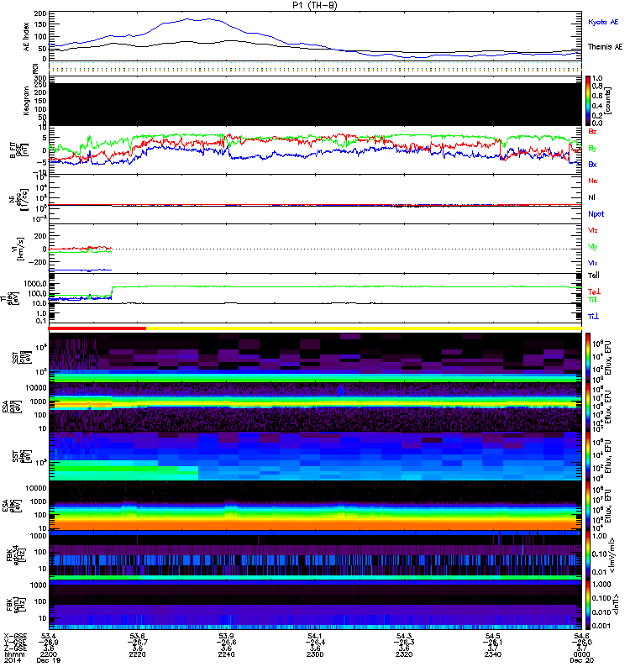The height and width of the screenshot is (672, 630).
Task: Click the 2220 time tick label
Action: click(137, 654)
